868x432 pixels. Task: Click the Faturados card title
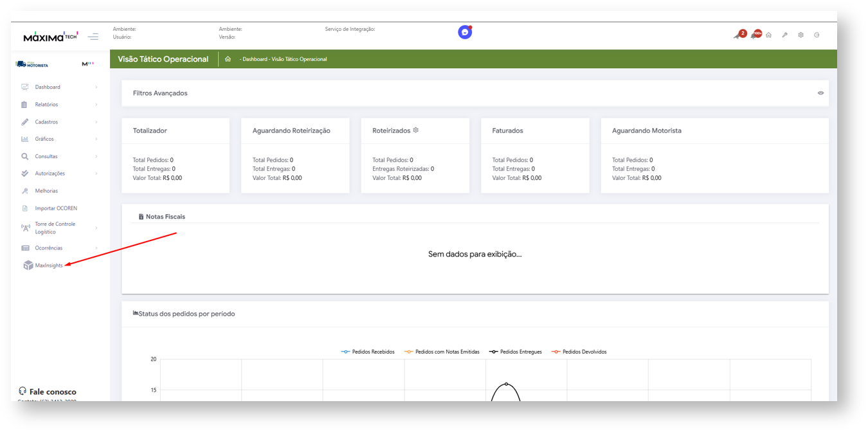(x=508, y=130)
